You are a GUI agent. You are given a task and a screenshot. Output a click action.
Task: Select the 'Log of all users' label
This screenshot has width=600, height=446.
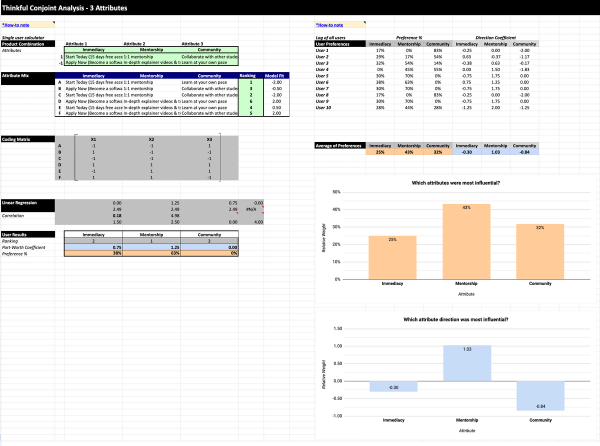pos(331,37)
